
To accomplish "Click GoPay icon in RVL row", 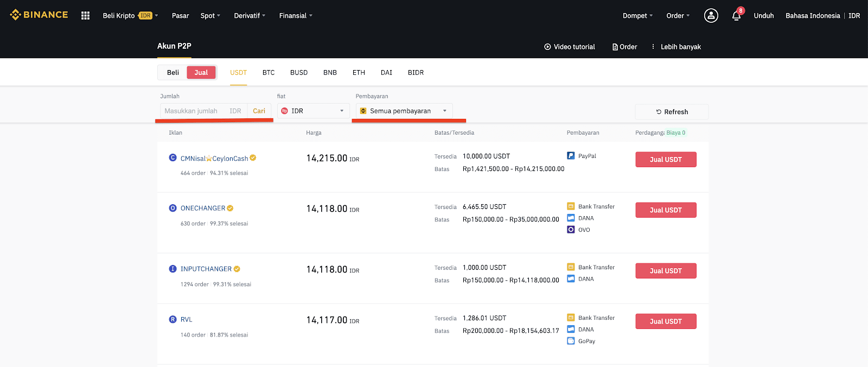I will (x=571, y=341).
